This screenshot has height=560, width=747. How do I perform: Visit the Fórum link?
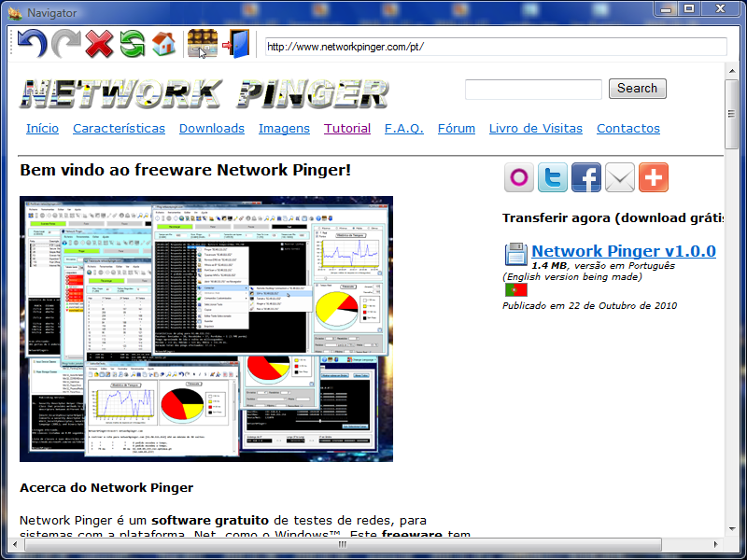[457, 129]
